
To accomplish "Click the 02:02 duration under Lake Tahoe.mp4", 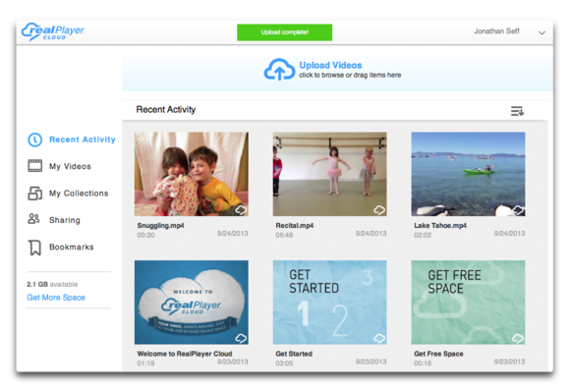I will (x=423, y=236).
